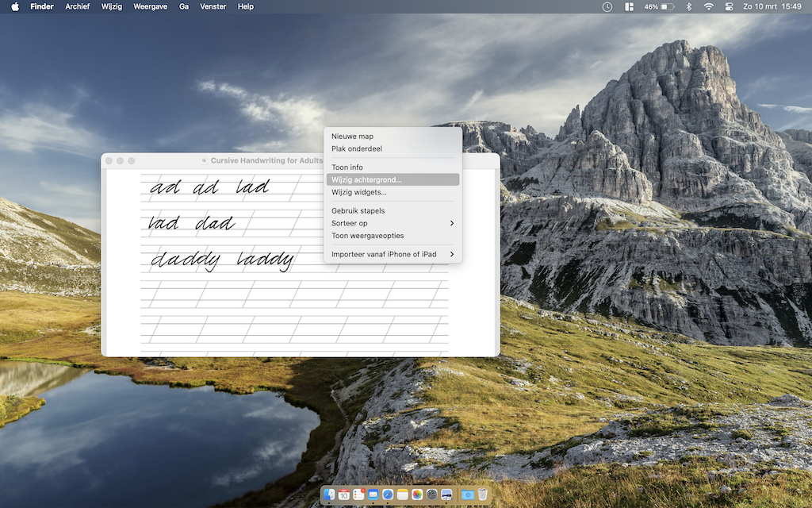
Task: Click the Preview icon in the Dock
Action: pos(446,495)
